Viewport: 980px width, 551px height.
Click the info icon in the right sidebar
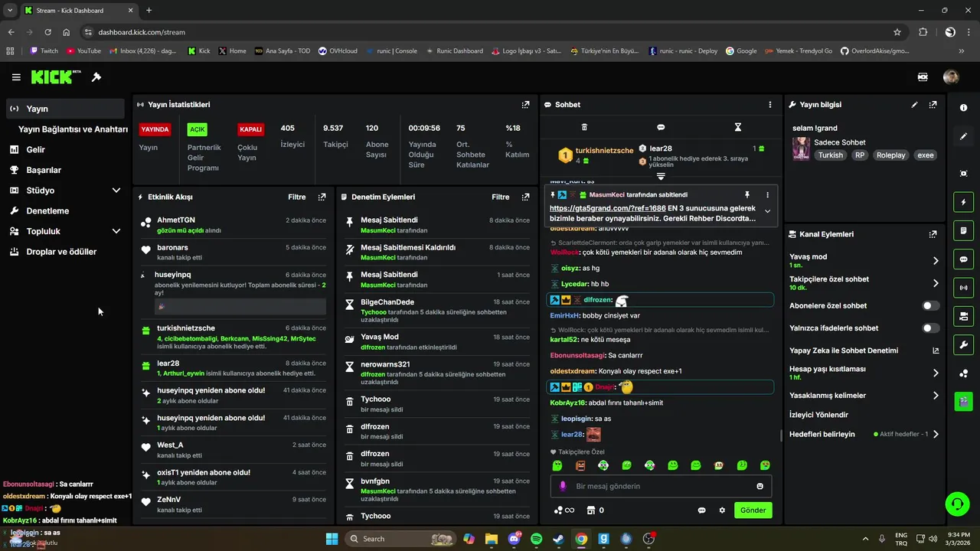pyautogui.click(x=963, y=108)
